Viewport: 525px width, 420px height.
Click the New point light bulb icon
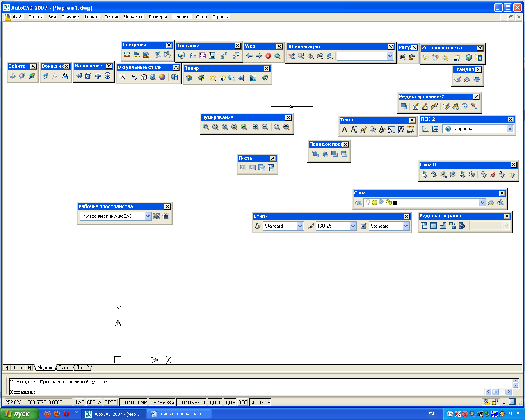[x=426, y=57]
